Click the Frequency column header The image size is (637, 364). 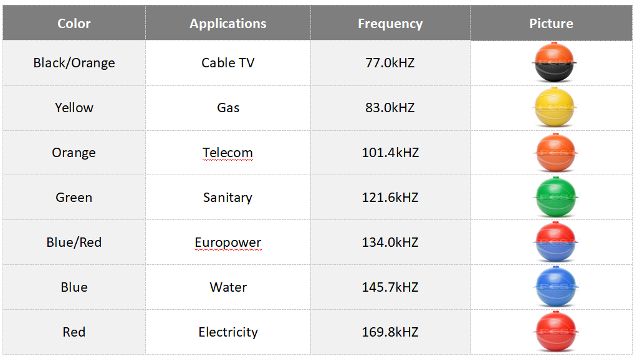click(390, 24)
